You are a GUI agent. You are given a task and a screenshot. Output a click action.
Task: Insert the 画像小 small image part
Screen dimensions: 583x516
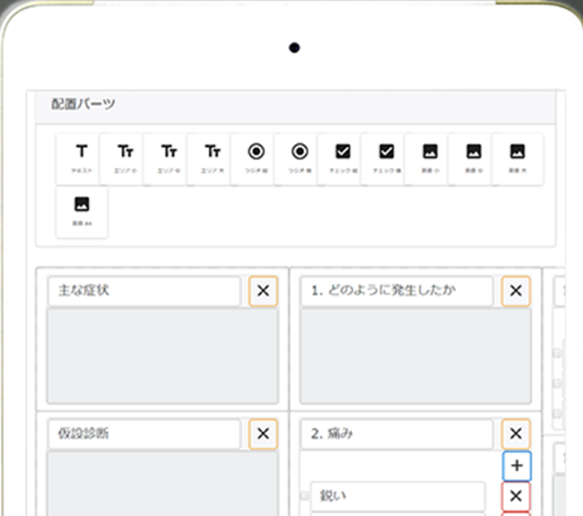[430, 159]
